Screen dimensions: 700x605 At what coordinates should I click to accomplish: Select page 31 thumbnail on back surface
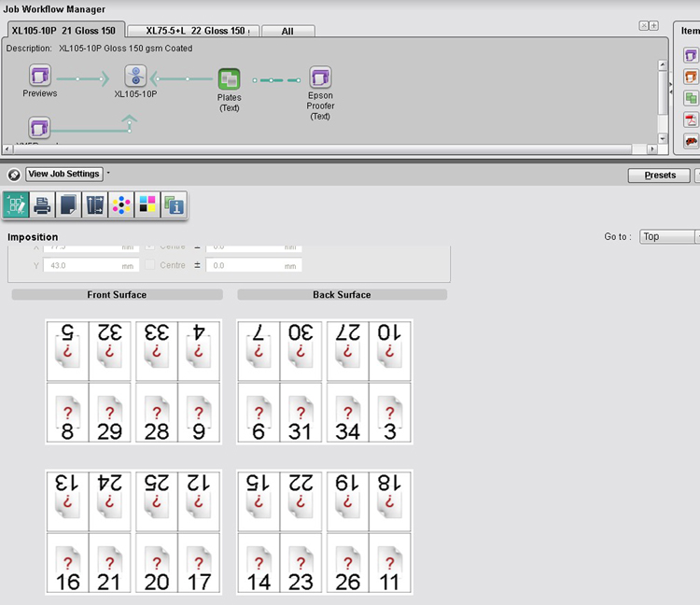(301, 413)
